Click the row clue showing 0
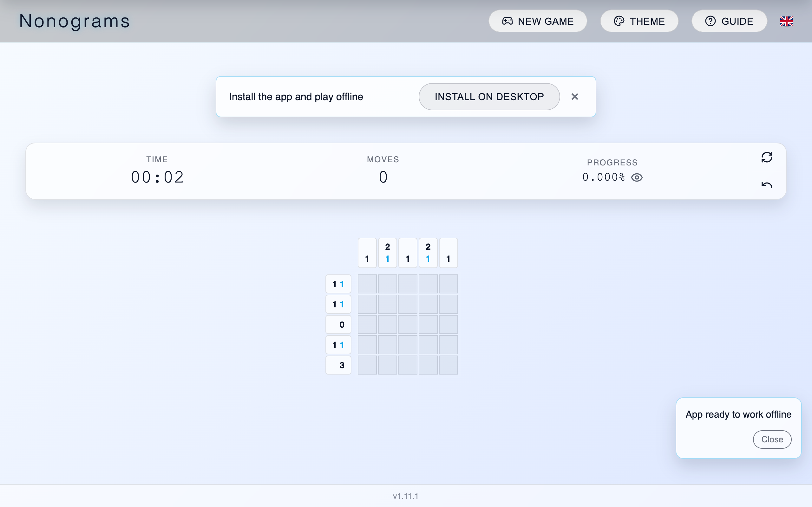 (338, 324)
